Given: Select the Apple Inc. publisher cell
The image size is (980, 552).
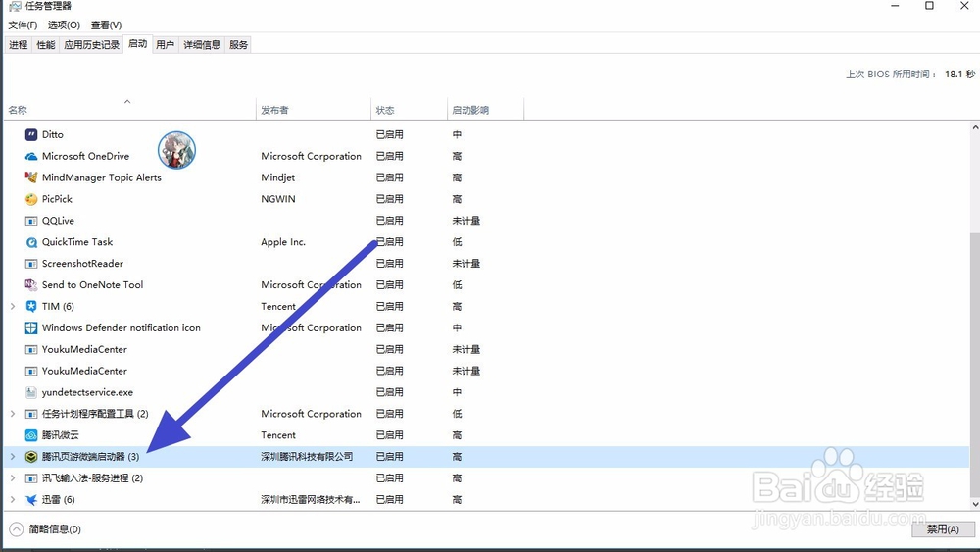Looking at the screenshot, I should click(283, 242).
